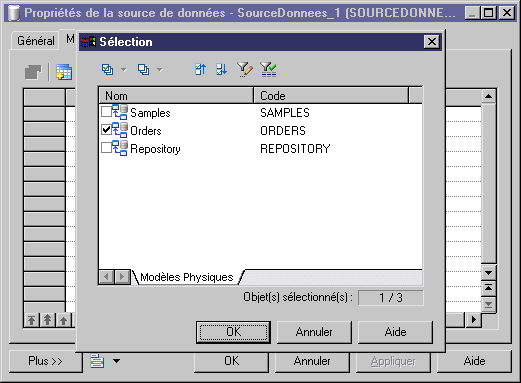Open the dropdown arrow beside the menu icon
The width and height of the screenshot is (521, 383).
(x=116, y=361)
